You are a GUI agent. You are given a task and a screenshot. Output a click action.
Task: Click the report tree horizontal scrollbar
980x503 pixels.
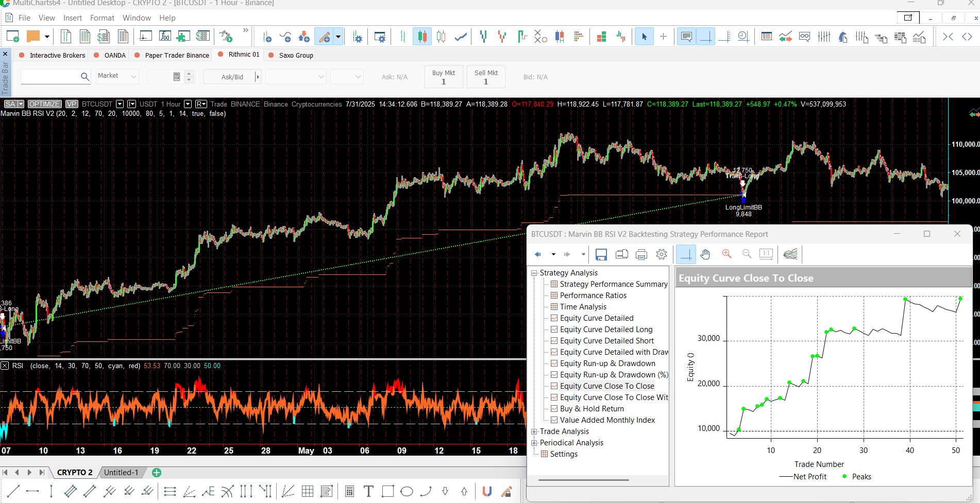pyautogui.click(x=583, y=480)
